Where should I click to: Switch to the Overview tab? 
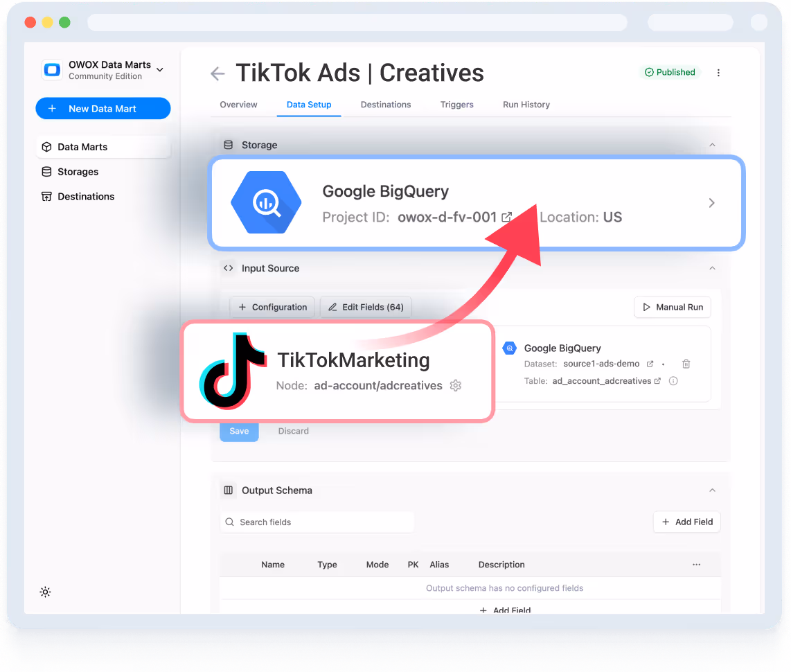pos(238,105)
